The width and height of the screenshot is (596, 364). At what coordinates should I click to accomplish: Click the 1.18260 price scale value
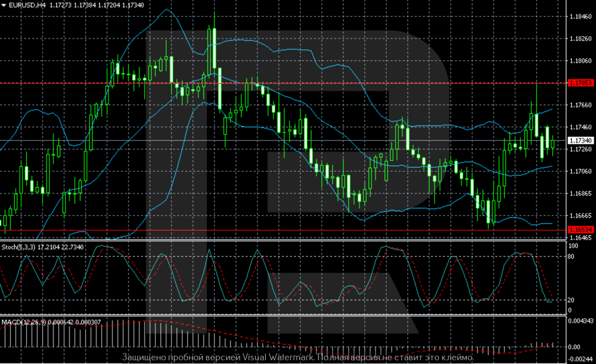[580, 38]
